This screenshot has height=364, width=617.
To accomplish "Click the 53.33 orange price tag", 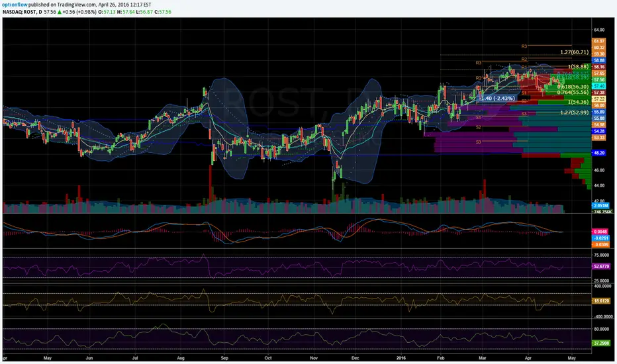I will [x=599, y=138].
